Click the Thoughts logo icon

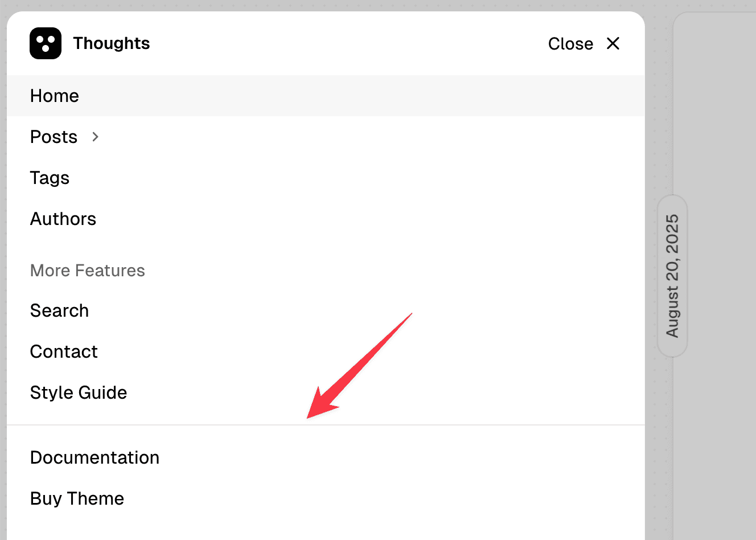pos(45,43)
